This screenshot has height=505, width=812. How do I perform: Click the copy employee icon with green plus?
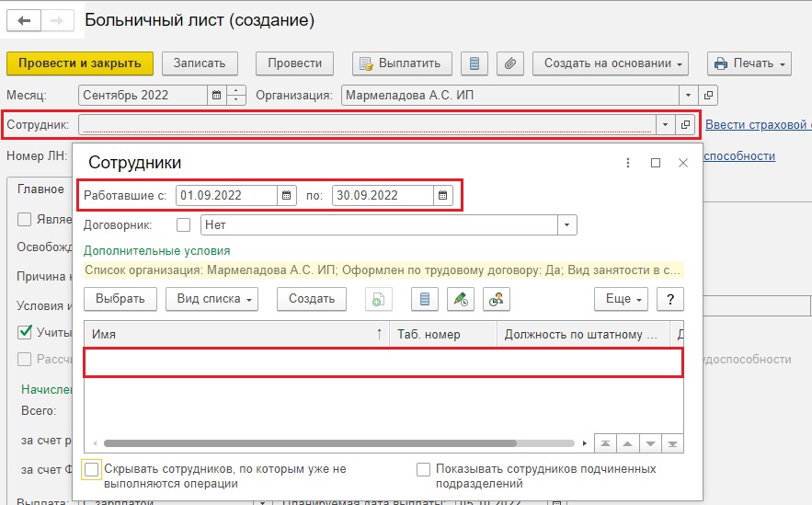point(378,299)
